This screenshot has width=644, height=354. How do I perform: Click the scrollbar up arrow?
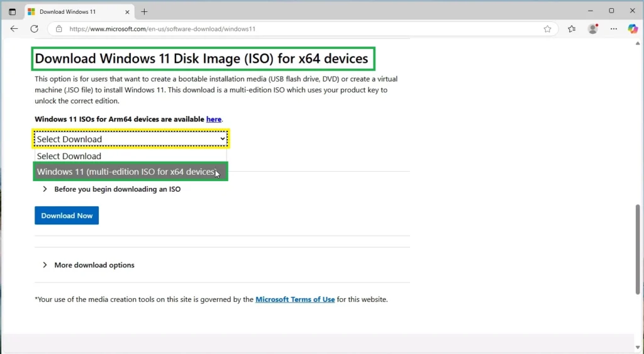(638, 43)
